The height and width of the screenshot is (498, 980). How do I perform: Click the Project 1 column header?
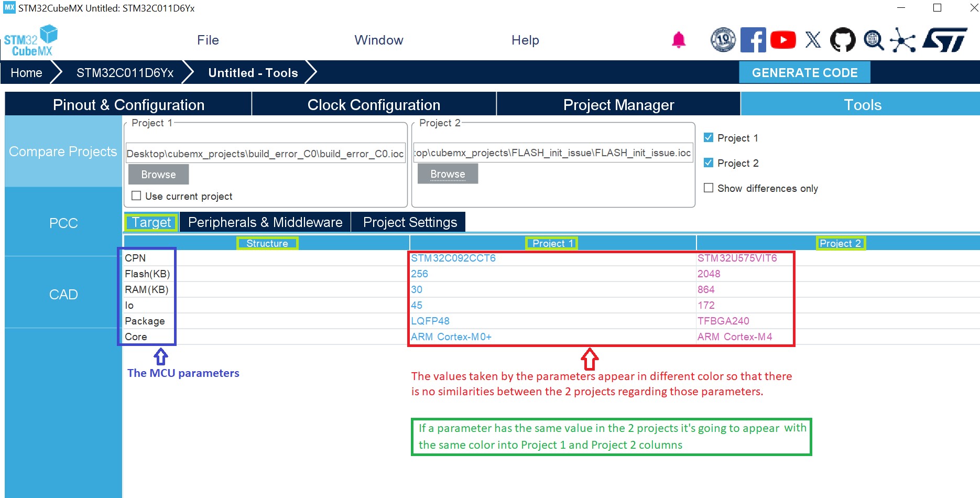point(552,243)
